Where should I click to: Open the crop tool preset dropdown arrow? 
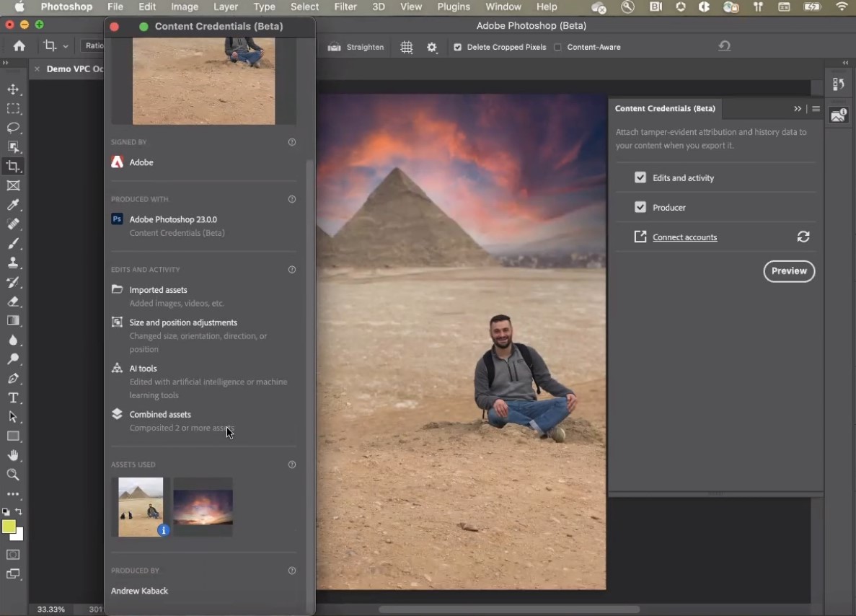click(x=66, y=46)
